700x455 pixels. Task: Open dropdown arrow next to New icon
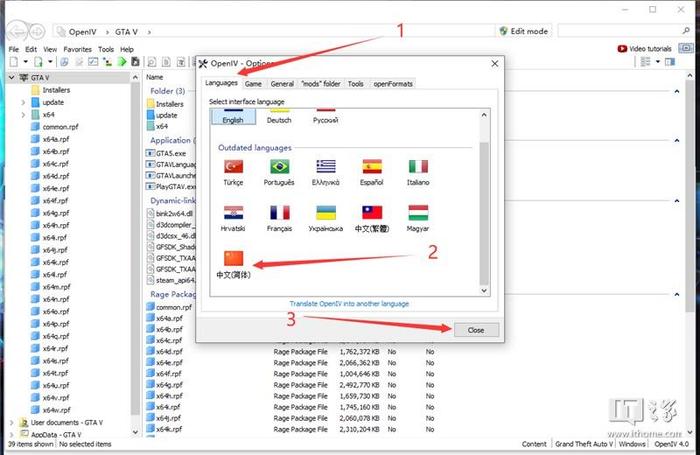(x=25, y=62)
